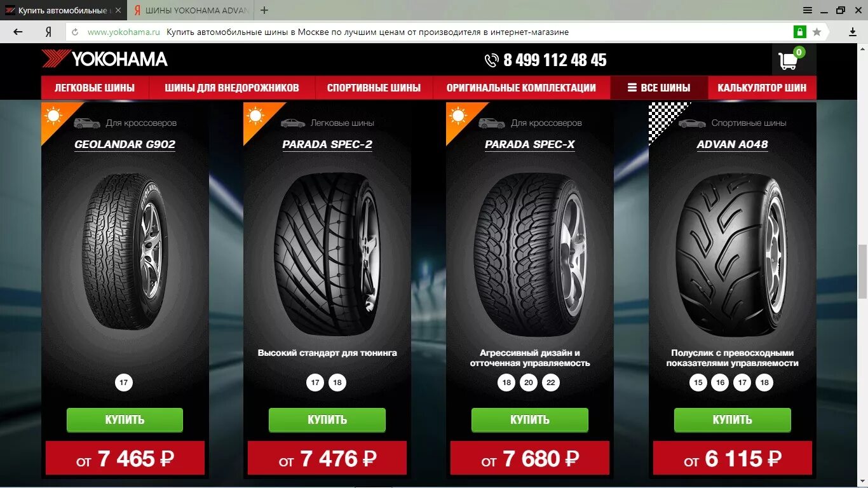Expand the ВСЕ ШИНЫ menu
The width and height of the screenshot is (868, 488).
click(x=659, y=88)
